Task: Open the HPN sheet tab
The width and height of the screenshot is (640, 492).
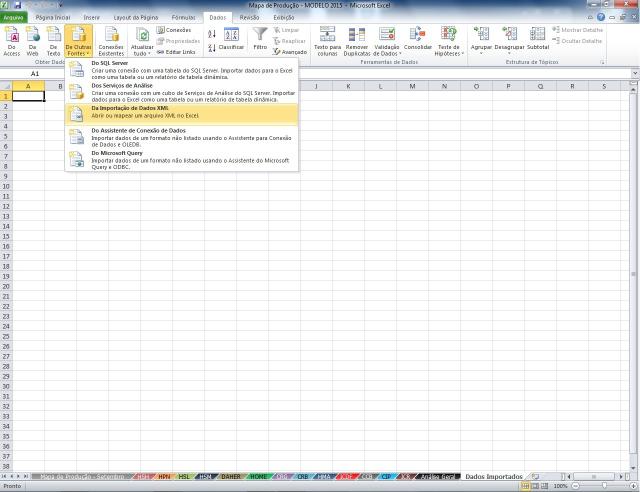Action: [164, 476]
